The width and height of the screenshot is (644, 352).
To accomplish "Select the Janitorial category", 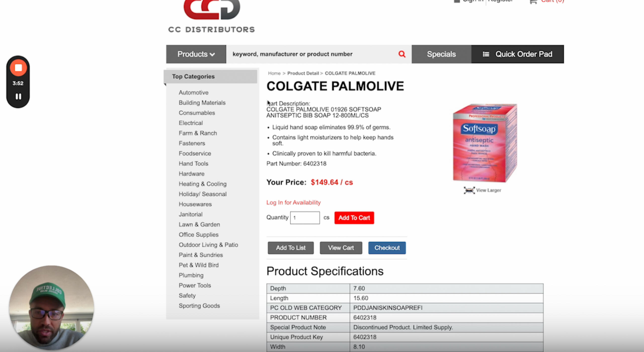I will pyautogui.click(x=190, y=214).
